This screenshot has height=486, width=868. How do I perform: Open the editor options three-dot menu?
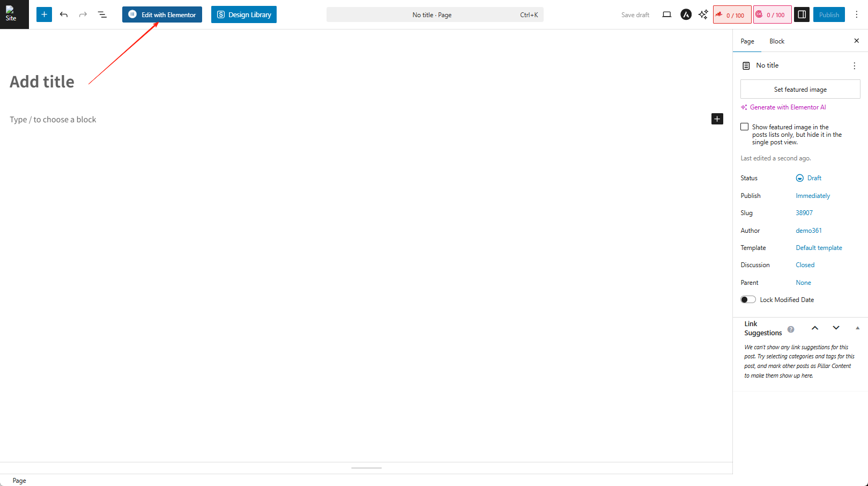[x=856, y=14]
